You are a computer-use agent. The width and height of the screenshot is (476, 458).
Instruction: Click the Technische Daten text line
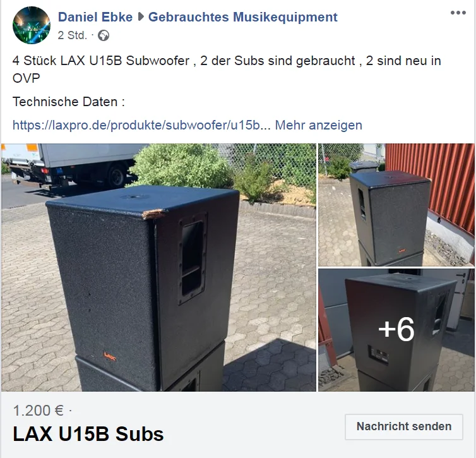click(69, 102)
